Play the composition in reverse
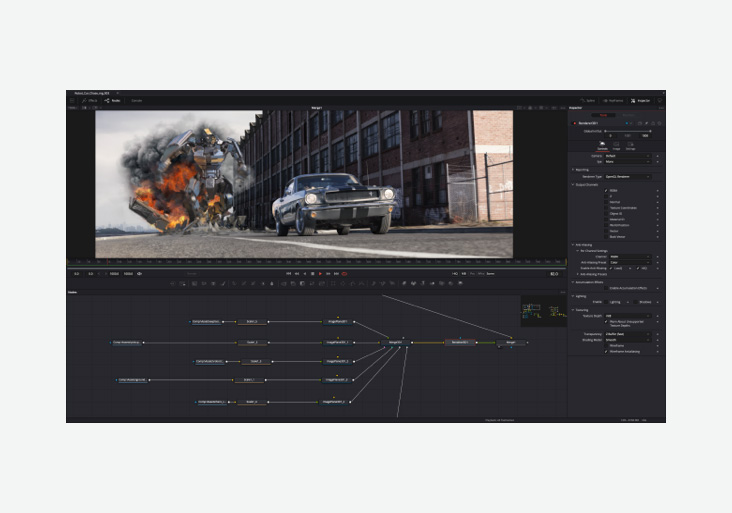Screen dimensions: 732x513 [x=305, y=274]
